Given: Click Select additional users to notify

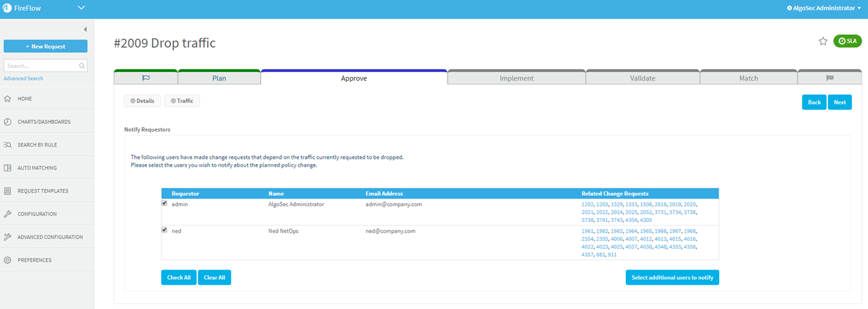Looking at the screenshot, I should (672, 278).
